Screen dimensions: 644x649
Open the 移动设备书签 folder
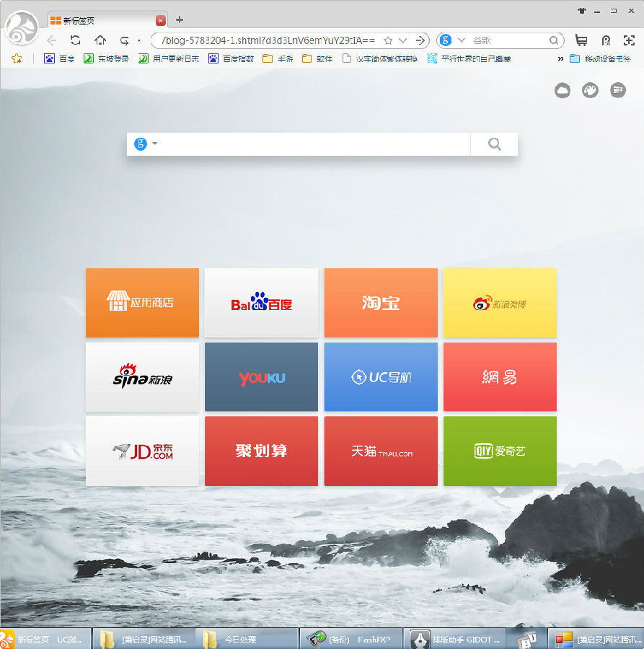(x=600, y=59)
